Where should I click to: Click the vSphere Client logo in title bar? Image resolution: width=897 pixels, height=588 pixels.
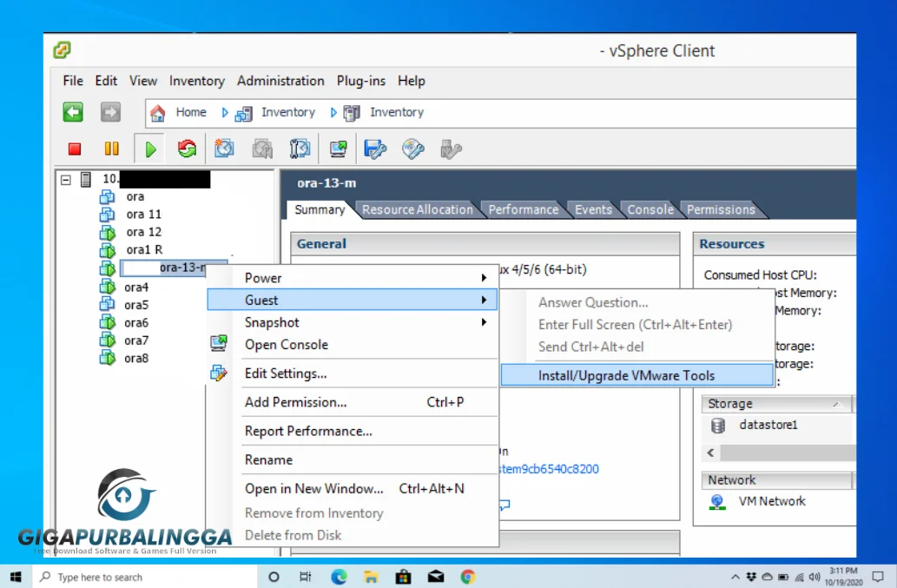(62, 50)
